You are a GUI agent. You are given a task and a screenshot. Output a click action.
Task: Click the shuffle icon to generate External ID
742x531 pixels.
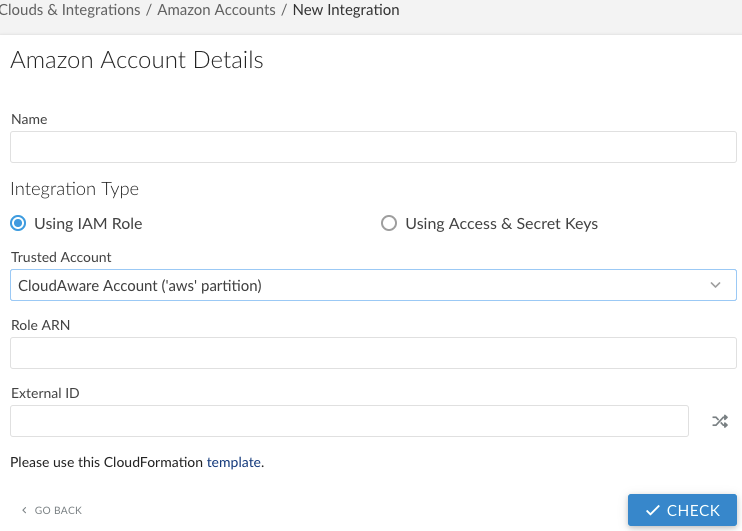[719, 421]
